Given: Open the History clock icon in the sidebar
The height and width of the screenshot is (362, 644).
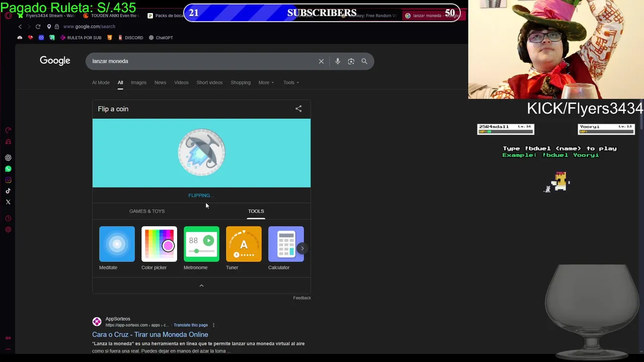Looking at the screenshot, I should pos(8,219).
